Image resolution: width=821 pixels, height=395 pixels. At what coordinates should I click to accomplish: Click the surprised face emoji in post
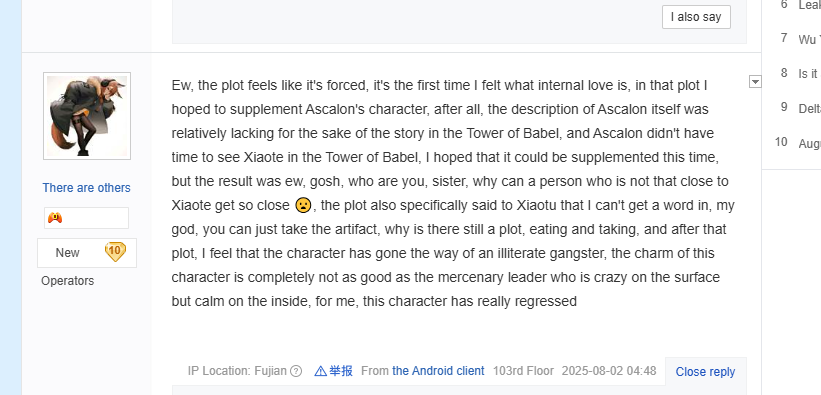tap(303, 205)
